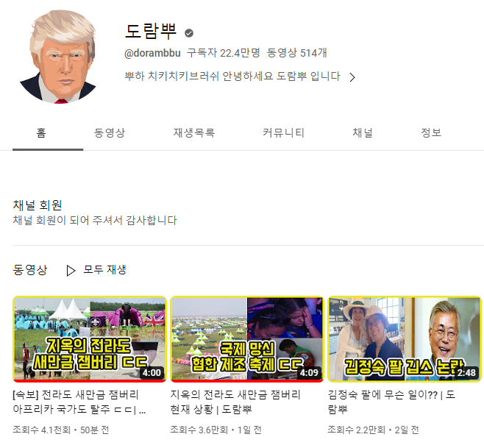Expand channel description with the chevron arrow
This screenshot has height=448, width=484.
352,77
